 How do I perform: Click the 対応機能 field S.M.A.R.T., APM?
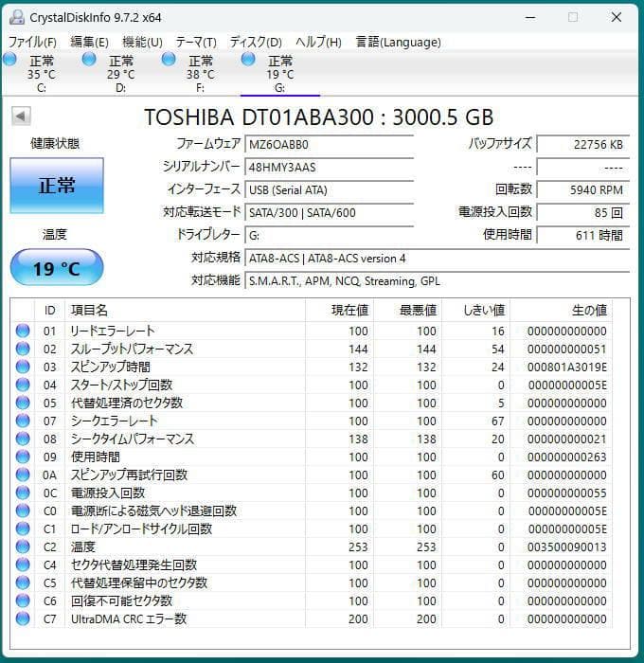click(x=438, y=281)
